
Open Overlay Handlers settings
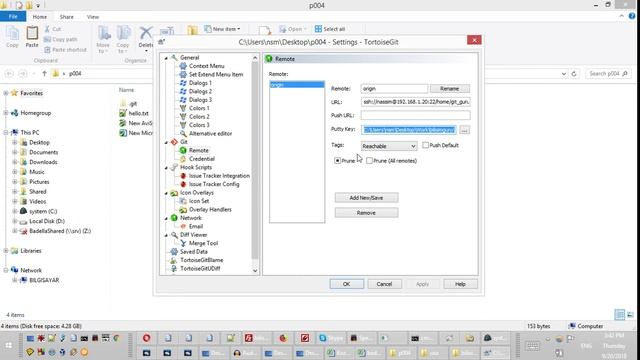pyautogui.click(x=210, y=209)
